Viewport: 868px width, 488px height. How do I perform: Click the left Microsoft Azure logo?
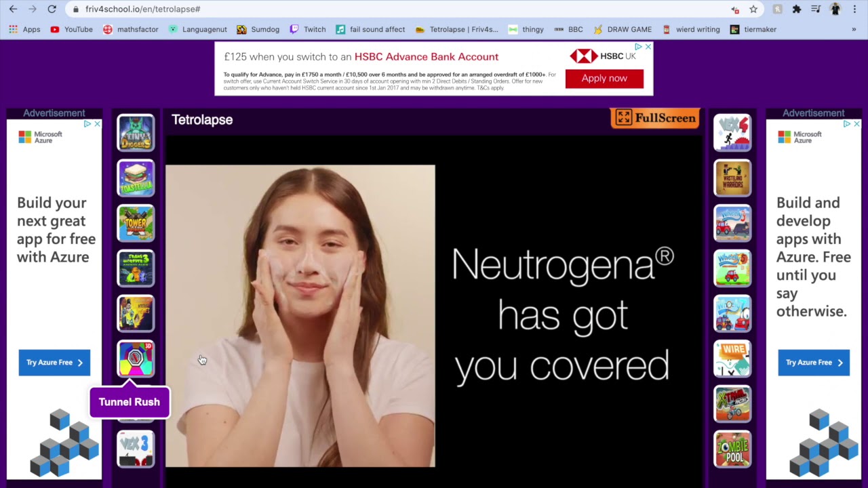pos(41,137)
